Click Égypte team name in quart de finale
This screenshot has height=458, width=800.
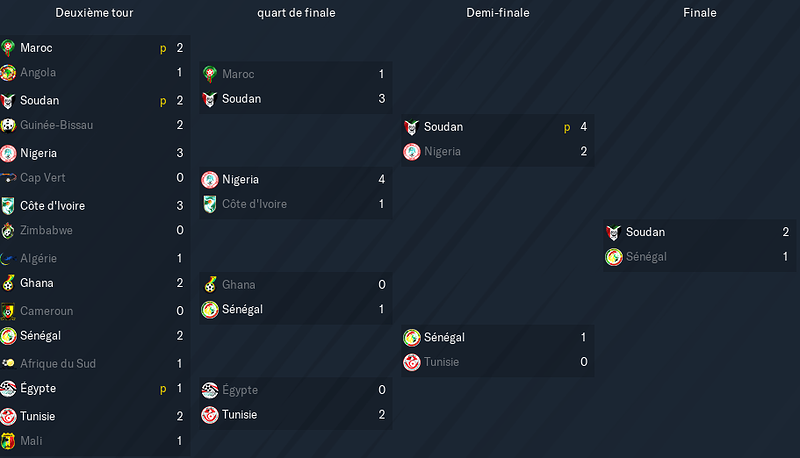pyautogui.click(x=240, y=390)
